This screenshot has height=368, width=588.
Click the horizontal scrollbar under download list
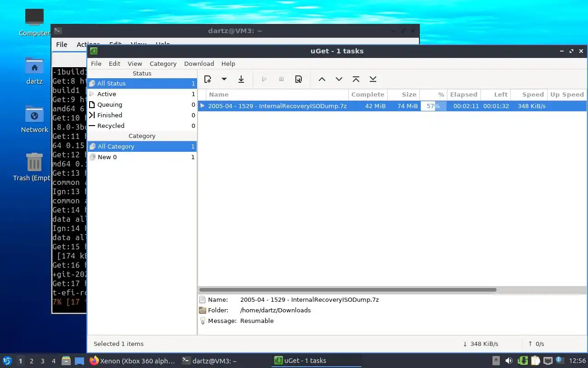click(348, 290)
